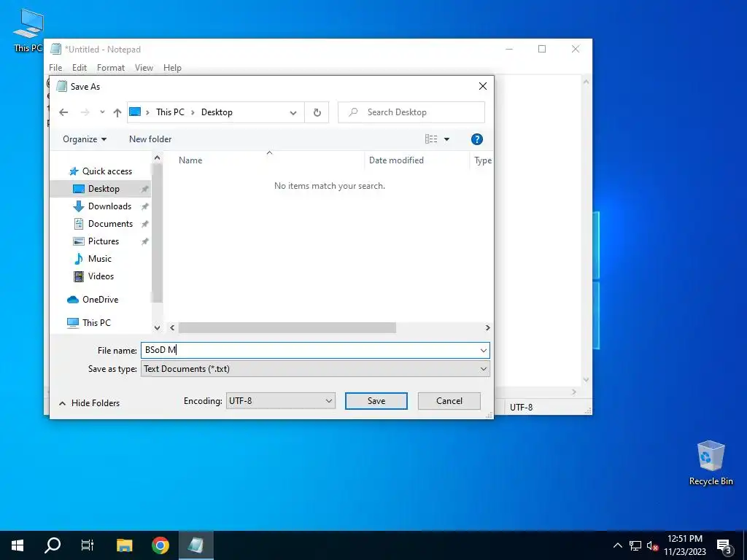Viewport: 747px width, 560px height.
Task: Open File Explorer from the taskbar
Action: (x=124, y=545)
